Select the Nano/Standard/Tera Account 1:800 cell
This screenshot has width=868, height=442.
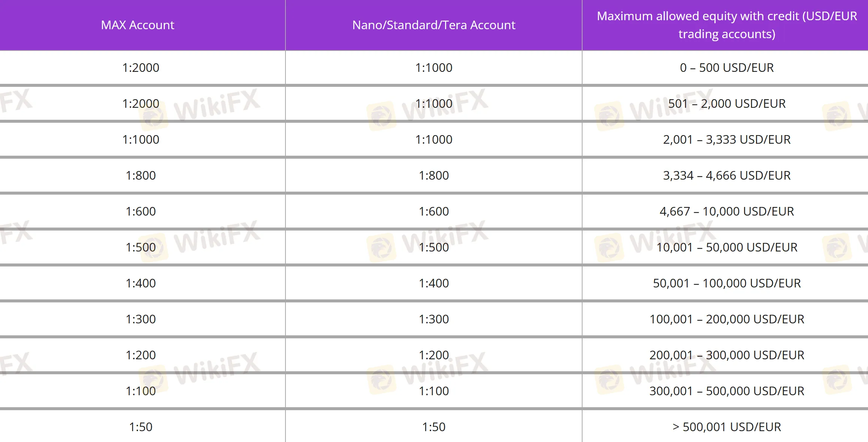click(434, 176)
